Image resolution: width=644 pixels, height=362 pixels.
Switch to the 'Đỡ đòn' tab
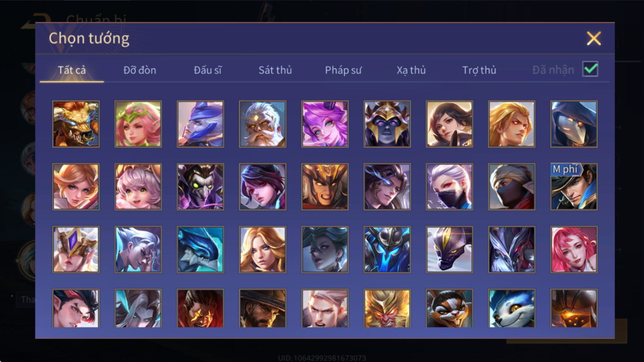(x=140, y=70)
